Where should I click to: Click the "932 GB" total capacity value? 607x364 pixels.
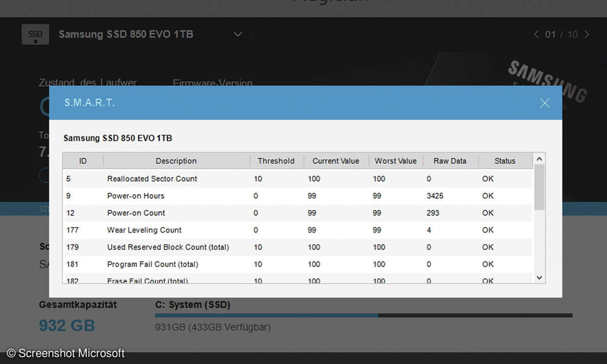point(67,326)
